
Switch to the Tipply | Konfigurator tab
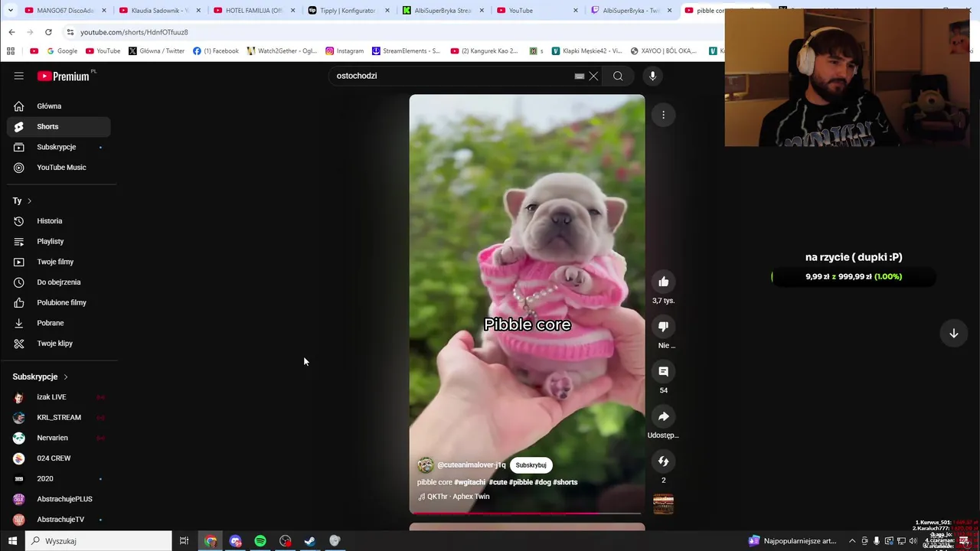point(348,11)
